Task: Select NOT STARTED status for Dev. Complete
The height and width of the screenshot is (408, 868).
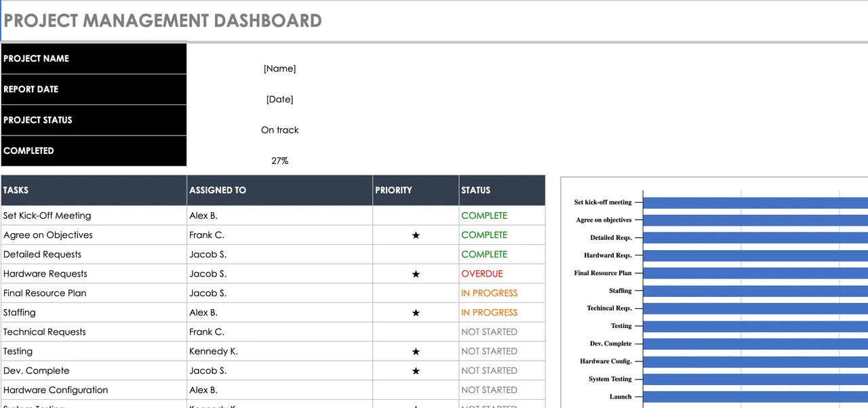Action: [502, 371]
